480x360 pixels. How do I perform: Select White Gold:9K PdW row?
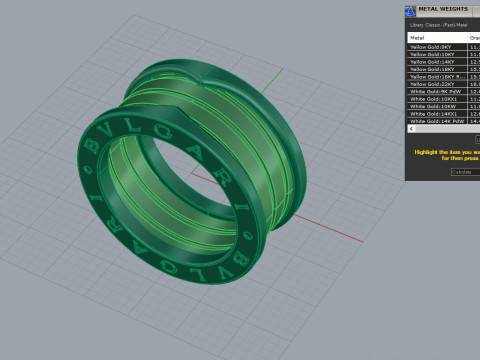(443, 92)
